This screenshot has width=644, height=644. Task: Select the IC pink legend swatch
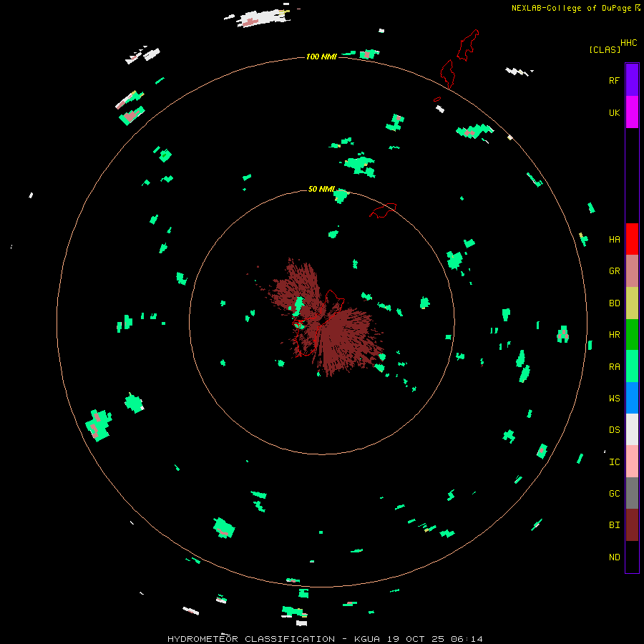(x=632, y=462)
